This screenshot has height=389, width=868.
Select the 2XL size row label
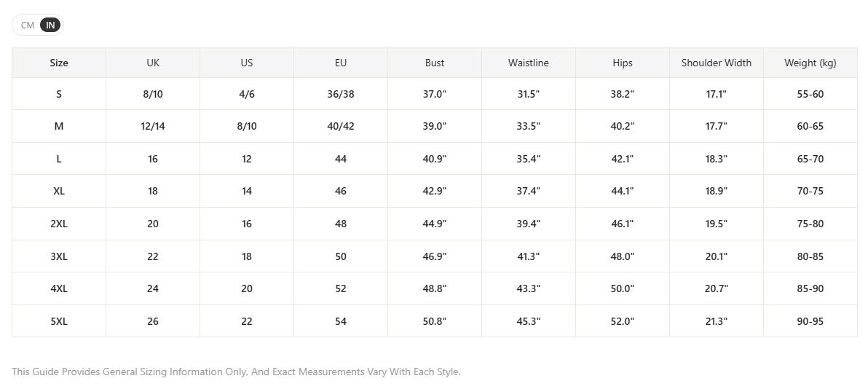coord(59,224)
